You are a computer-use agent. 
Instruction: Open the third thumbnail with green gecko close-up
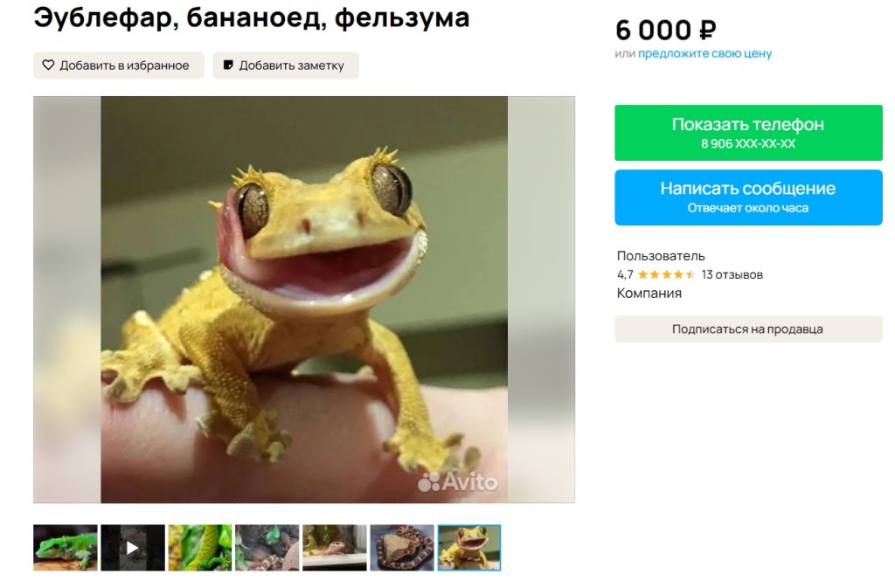(x=200, y=548)
